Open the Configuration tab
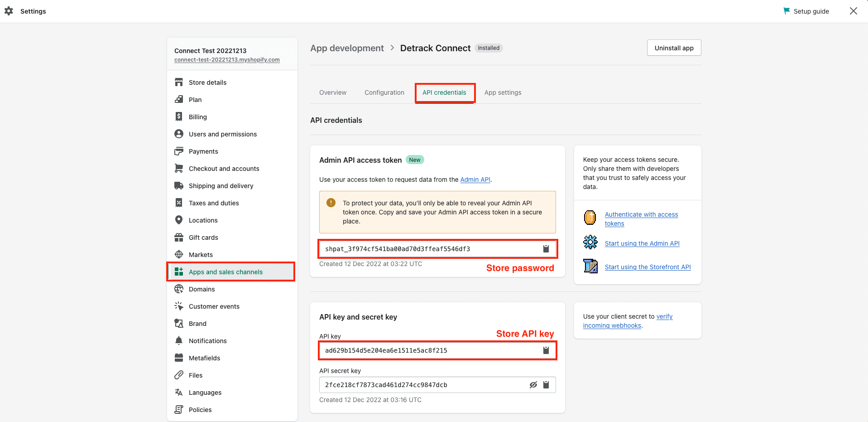 coord(384,92)
